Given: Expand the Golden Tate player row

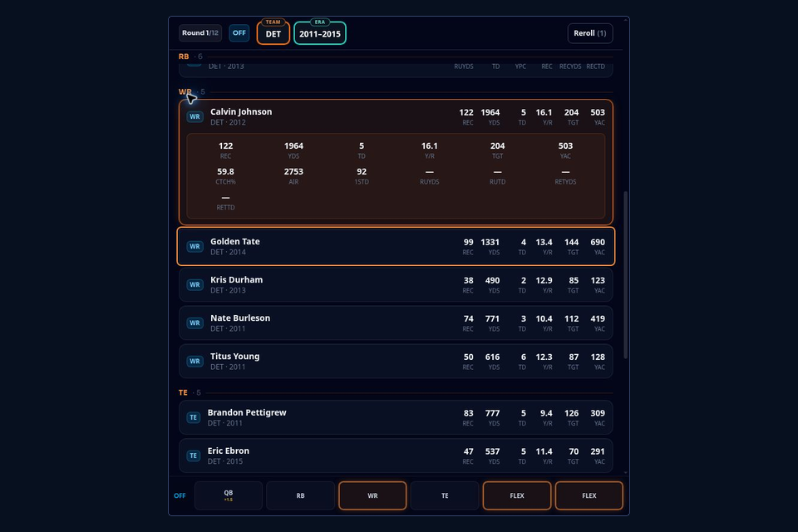Looking at the screenshot, I should 396,246.
